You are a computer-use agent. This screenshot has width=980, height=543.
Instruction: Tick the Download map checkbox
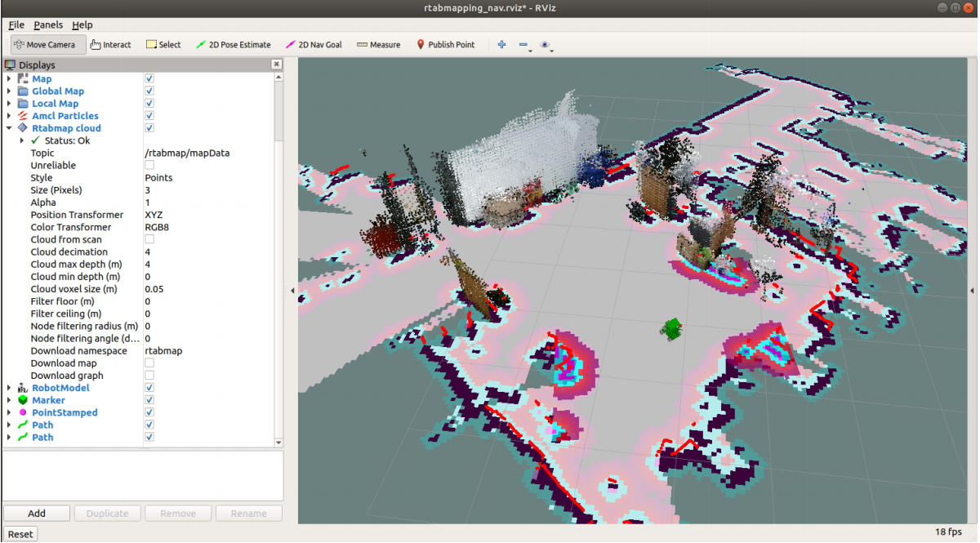(x=149, y=363)
